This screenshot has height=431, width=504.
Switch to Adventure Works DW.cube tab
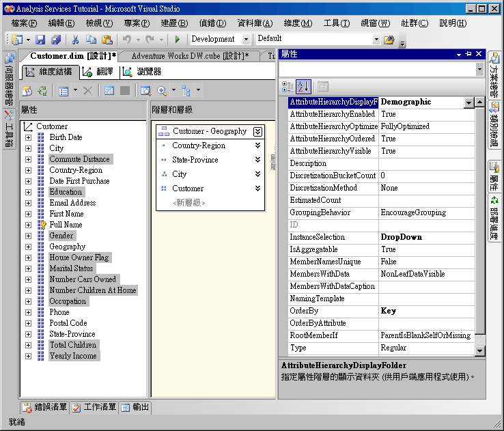(x=190, y=56)
